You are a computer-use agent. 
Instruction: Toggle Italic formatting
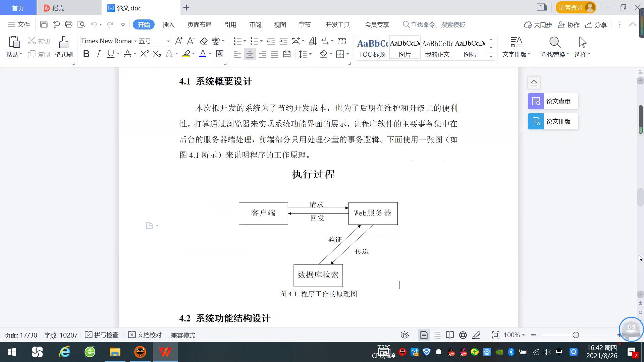click(x=98, y=54)
